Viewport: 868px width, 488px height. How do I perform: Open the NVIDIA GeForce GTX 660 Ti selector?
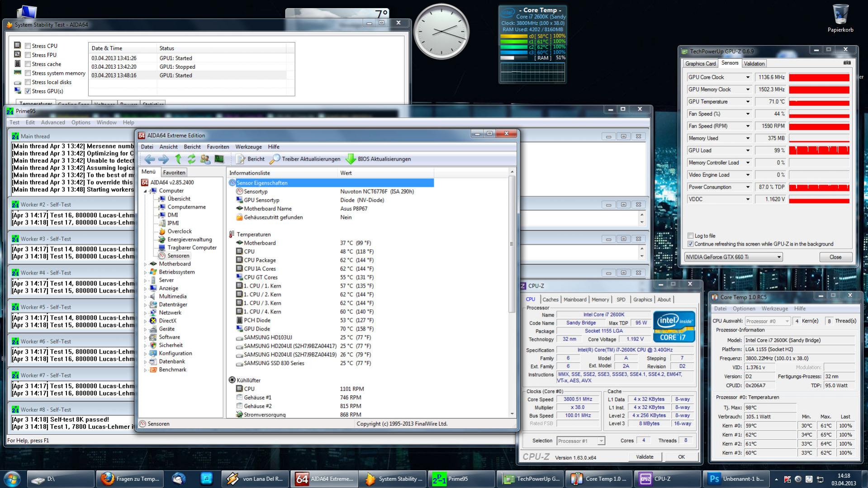pyautogui.click(x=733, y=257)
